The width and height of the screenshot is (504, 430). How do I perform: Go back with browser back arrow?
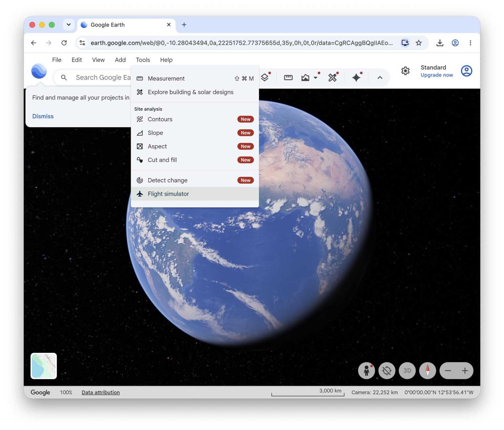(x=33, y=43)
